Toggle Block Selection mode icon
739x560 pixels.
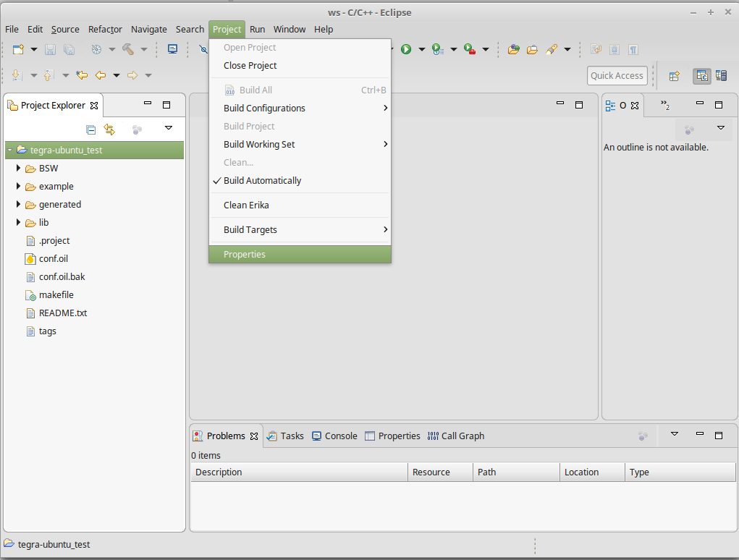click(615, 49)
